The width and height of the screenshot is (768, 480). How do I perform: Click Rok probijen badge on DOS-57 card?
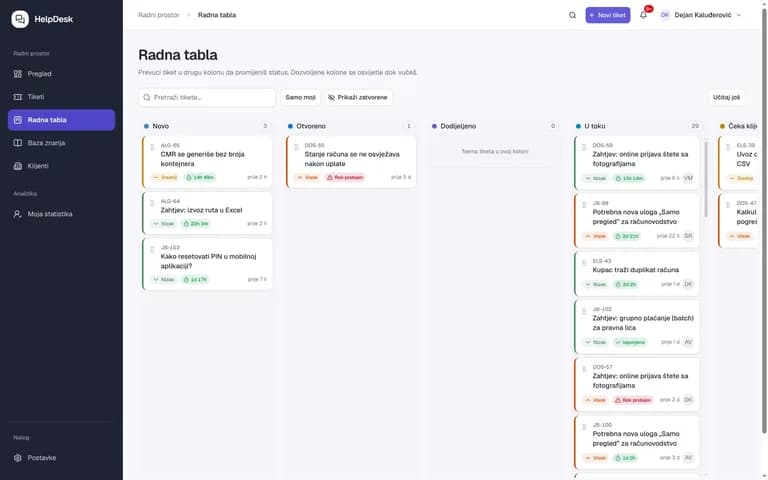633,400
